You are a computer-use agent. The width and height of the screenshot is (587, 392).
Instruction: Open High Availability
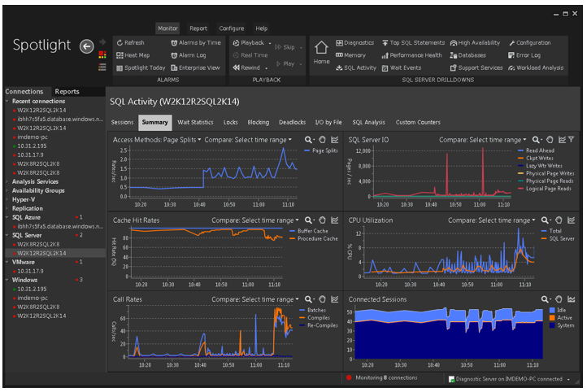475,42
